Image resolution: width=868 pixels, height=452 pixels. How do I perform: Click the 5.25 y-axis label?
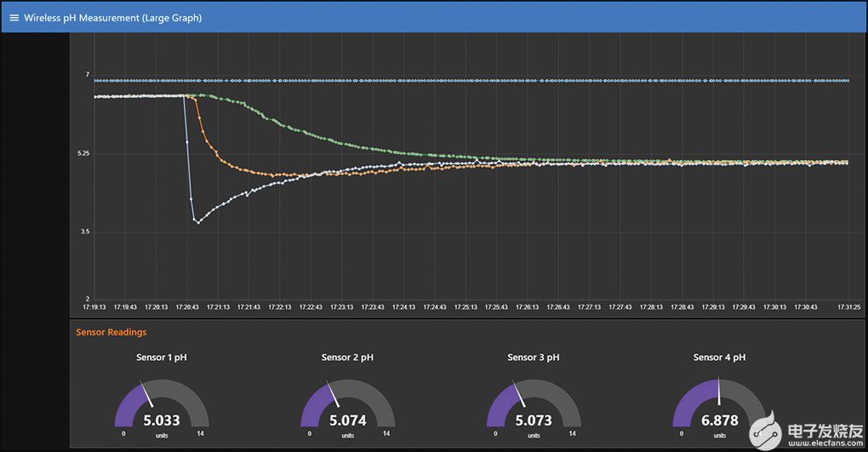point(83,153)
